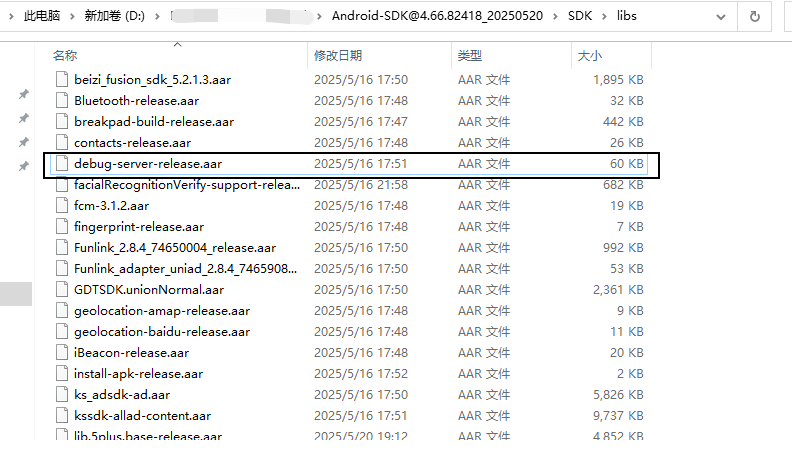Click the icon beside Bluetooth-release.aar
The width and height of the screenshot is (792, 459).
[61, 100]
